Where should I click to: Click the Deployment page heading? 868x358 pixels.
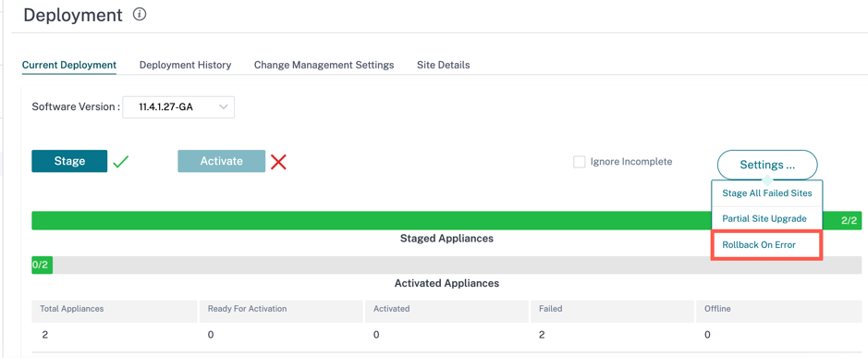[x=73, y=15]
